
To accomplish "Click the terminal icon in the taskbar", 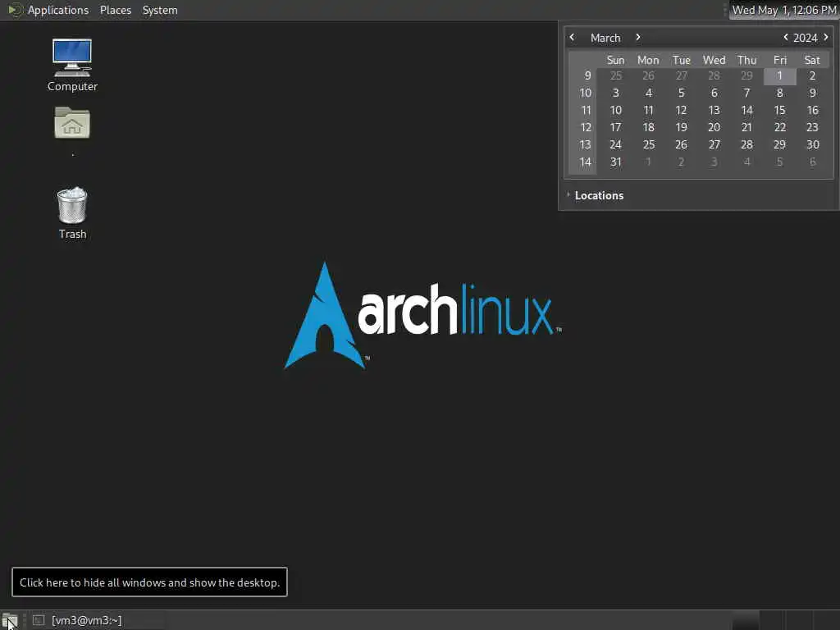I will click(39, 620).
